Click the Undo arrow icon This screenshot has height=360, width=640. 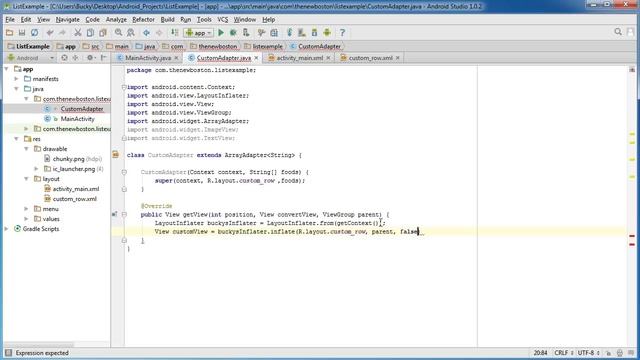tap(50, 33)
